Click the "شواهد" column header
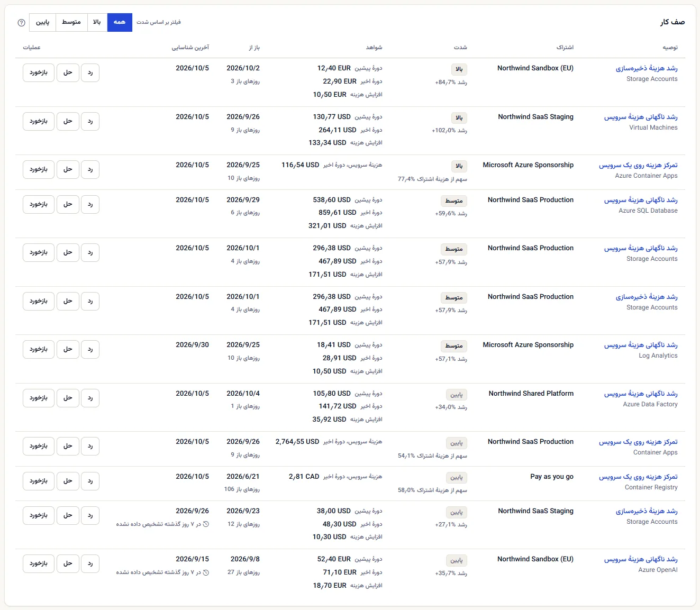This screenshot has height=610, width=700. pos(374,48)
